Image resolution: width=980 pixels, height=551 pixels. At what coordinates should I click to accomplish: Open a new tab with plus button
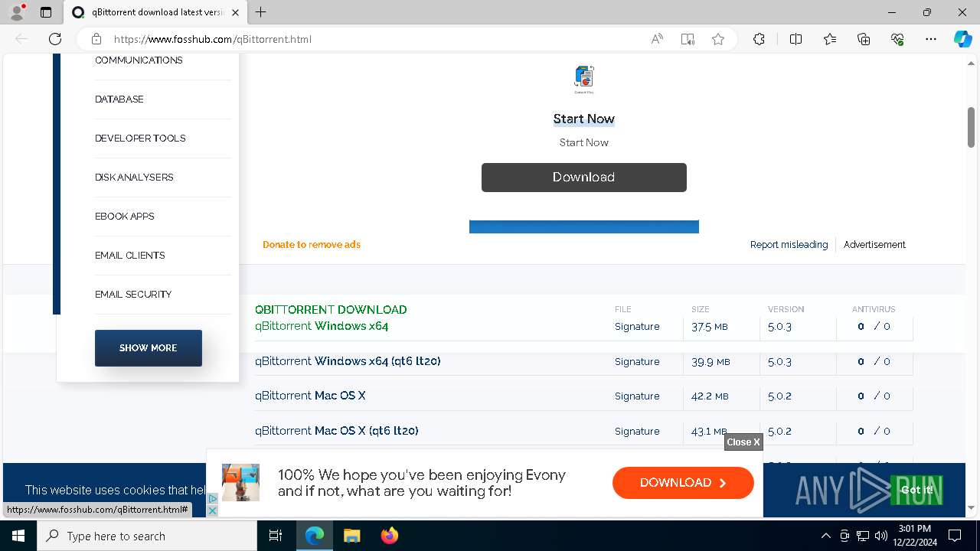pos(261,12)
